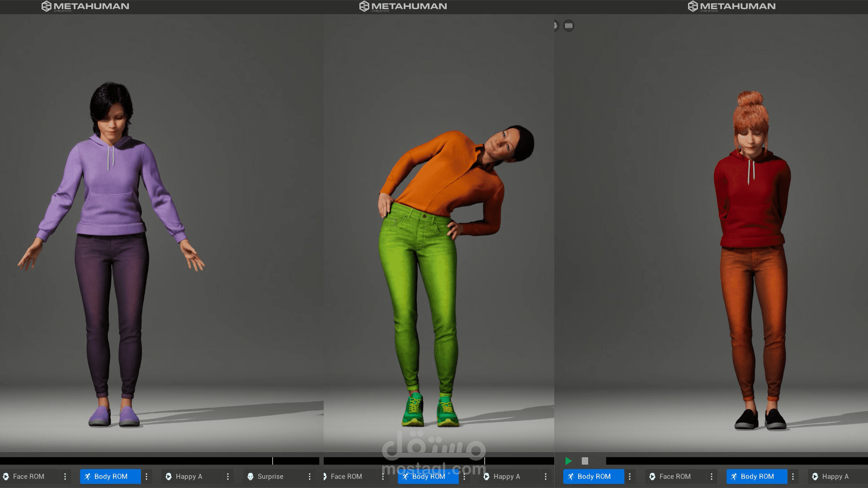Open kebab menu next to left Happy A
Screen dimensions: 868x488
(228, 476)
